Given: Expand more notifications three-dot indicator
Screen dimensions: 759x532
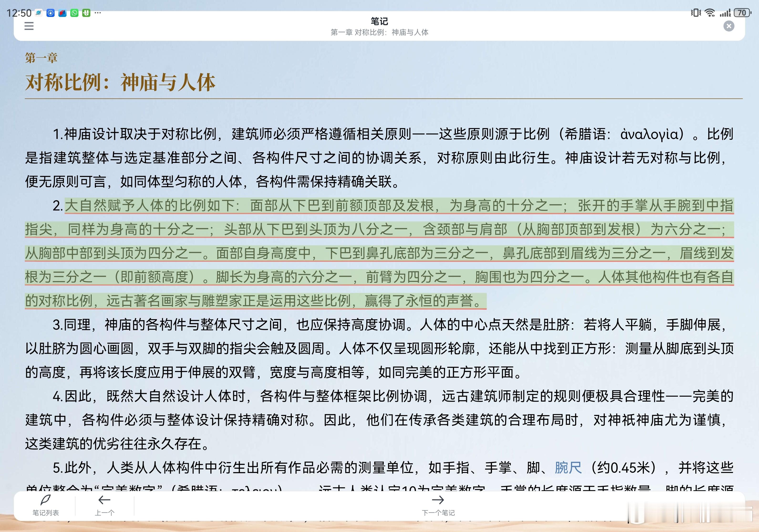Looking at the screenshot, I should pyautogui.click(x=98, y=13).
